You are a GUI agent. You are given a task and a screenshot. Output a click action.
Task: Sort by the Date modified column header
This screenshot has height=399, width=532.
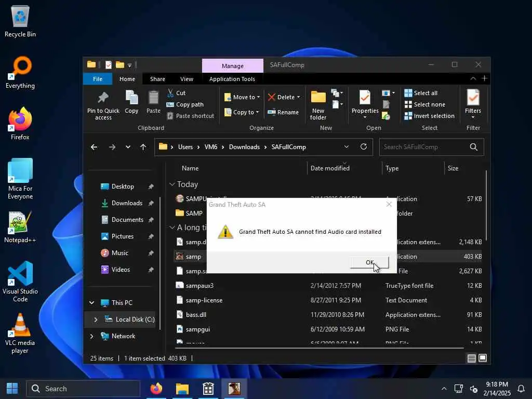pos(330,168)
